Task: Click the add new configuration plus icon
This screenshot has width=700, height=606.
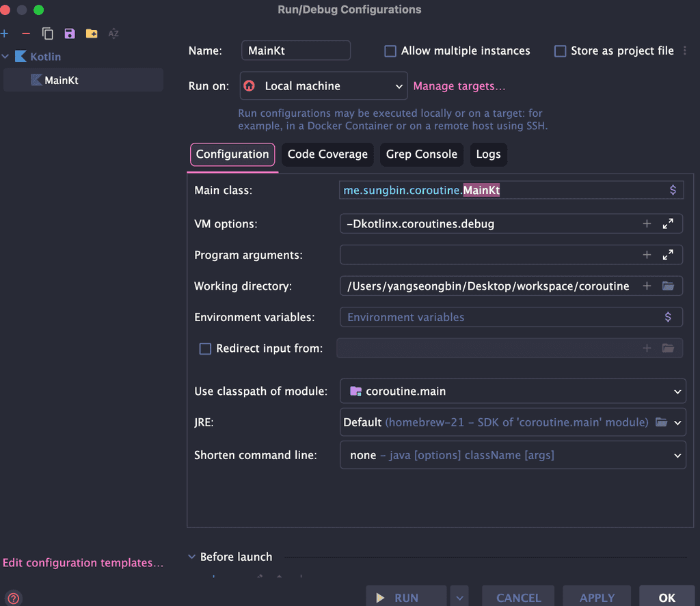Action: tap(5, 33)
